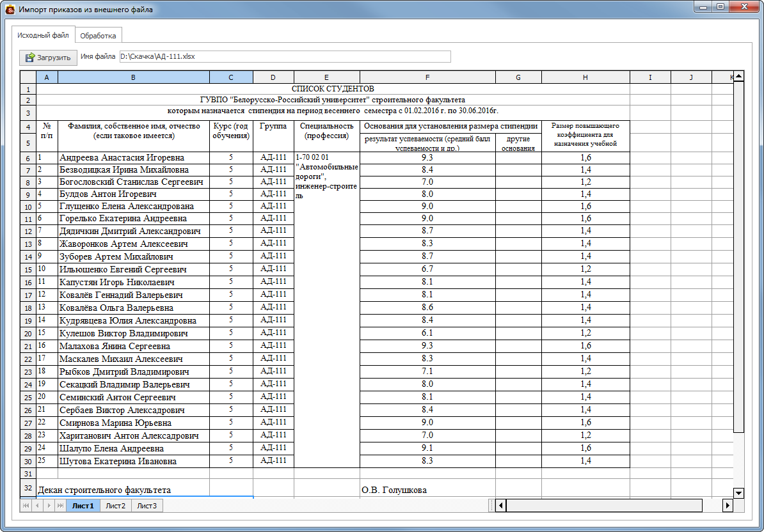Click score 6.7 for Ильюшенко Евгений
The image size is (764, 532).
point(427,269)
